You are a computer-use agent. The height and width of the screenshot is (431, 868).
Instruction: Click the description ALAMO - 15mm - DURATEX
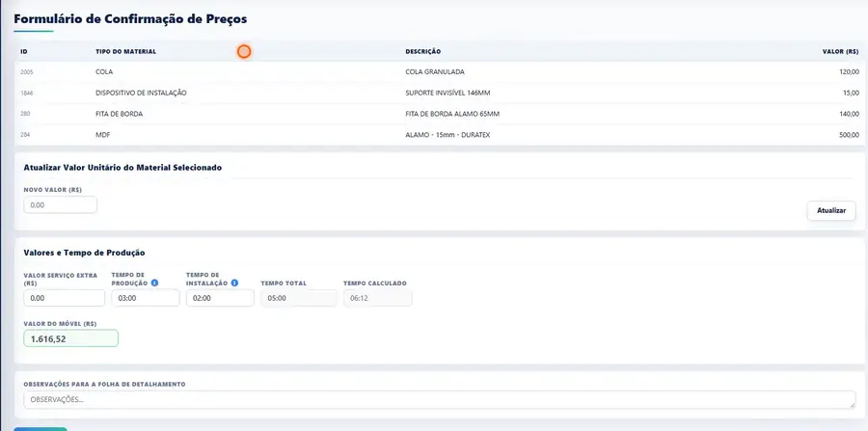[x=448, y=134]
